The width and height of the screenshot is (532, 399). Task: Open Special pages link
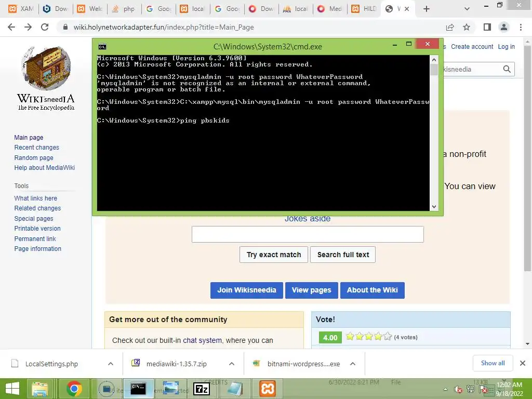tap(34, 219)
